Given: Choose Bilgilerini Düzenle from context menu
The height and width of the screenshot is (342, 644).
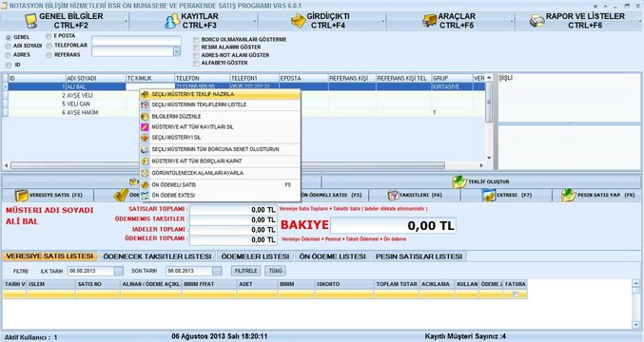Looking at the screenshot, I should point(220,117).
